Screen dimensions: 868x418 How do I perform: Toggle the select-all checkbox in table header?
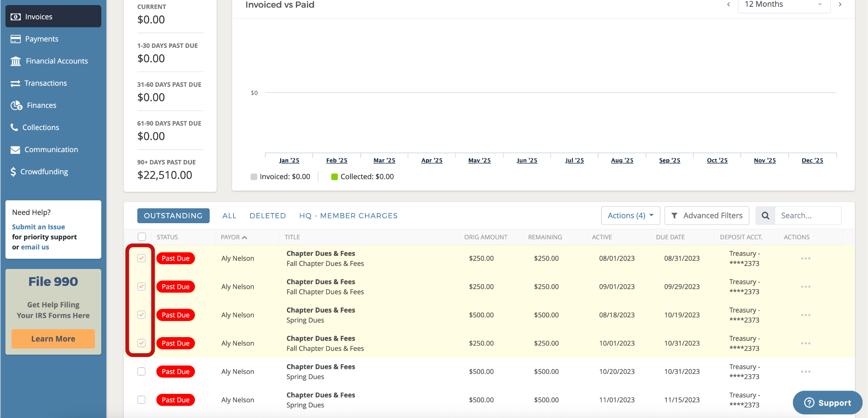142,237
